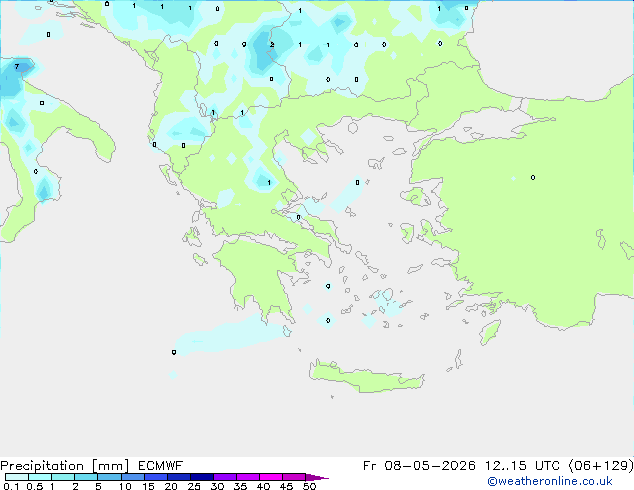The height and width of the screenshot is (490, 634).
Task: Click the 10–15 mm blue legend swatch
Action: (133, 477)
